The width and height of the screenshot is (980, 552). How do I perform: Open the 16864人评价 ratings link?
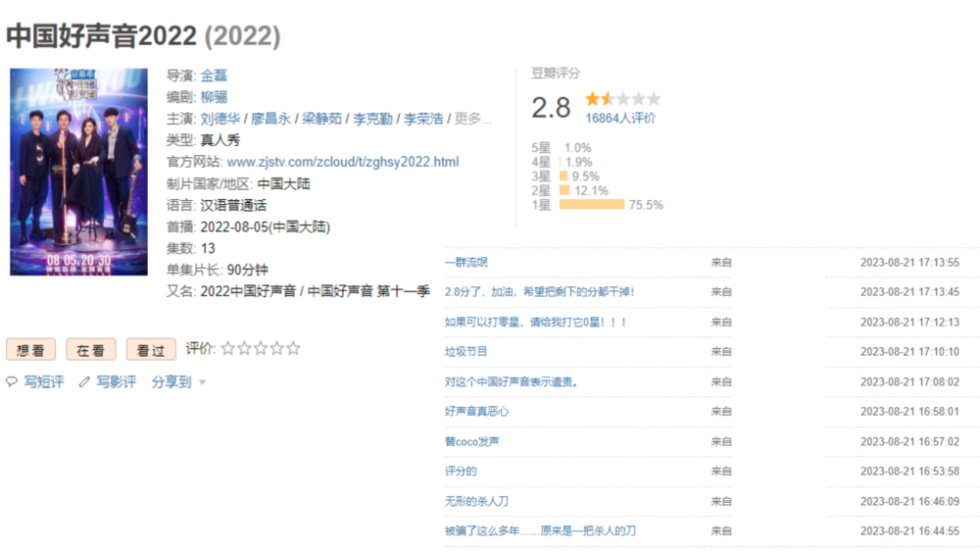click(620, 118)
